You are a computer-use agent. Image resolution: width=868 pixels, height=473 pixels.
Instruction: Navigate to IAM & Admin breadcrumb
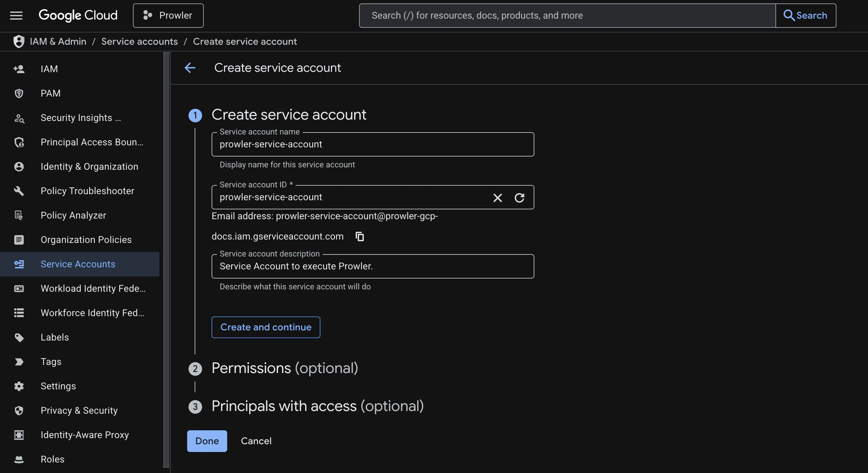(58, 41)
